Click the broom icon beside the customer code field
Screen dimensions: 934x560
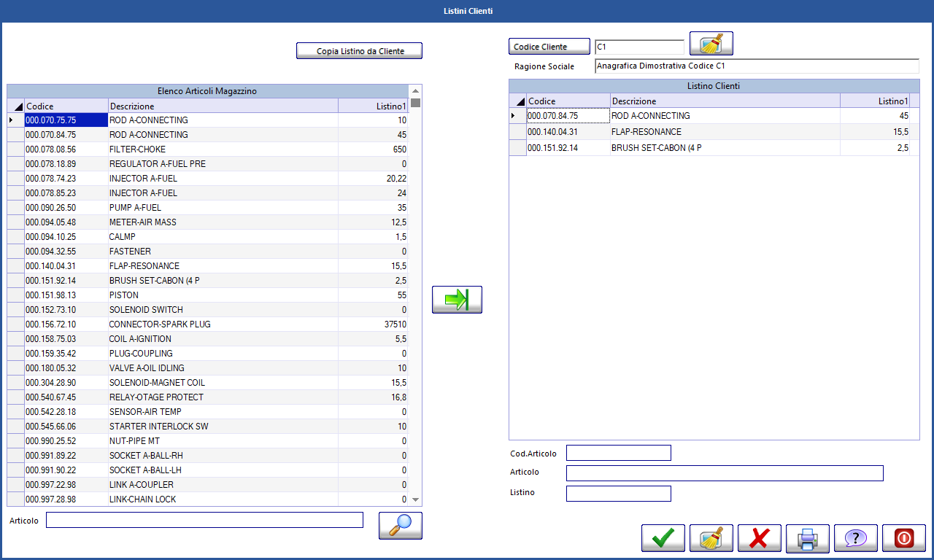tap(711, 44)
